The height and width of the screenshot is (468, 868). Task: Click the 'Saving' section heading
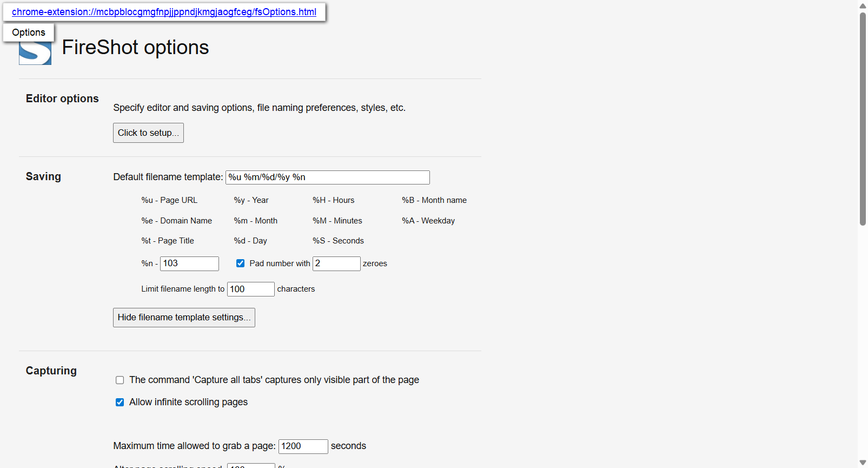[x=43, y=176]
